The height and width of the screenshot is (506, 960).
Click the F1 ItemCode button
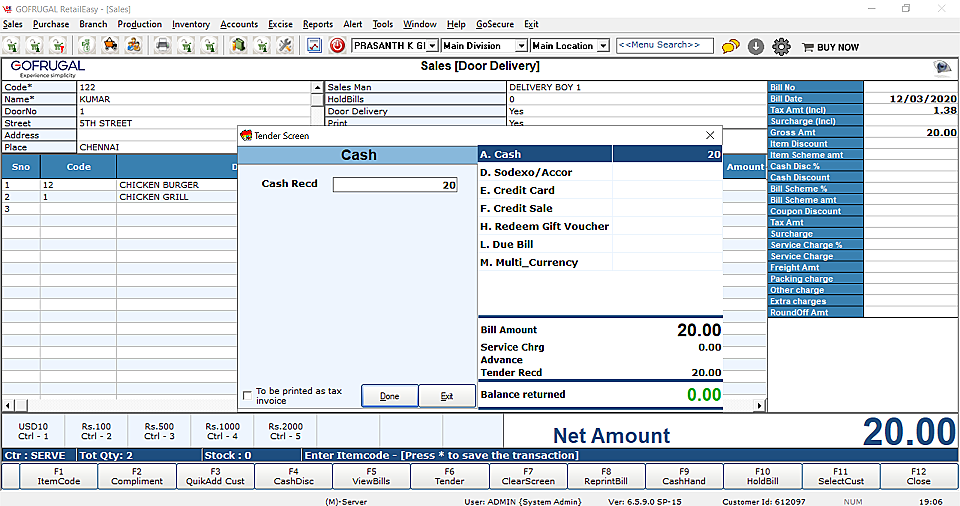(59, 476)
